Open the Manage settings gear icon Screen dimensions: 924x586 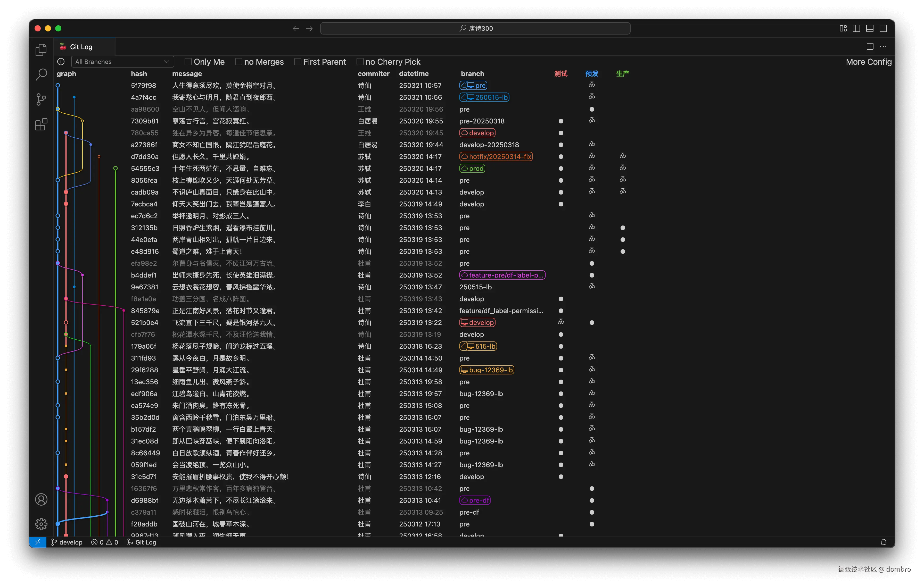[41, 524]
